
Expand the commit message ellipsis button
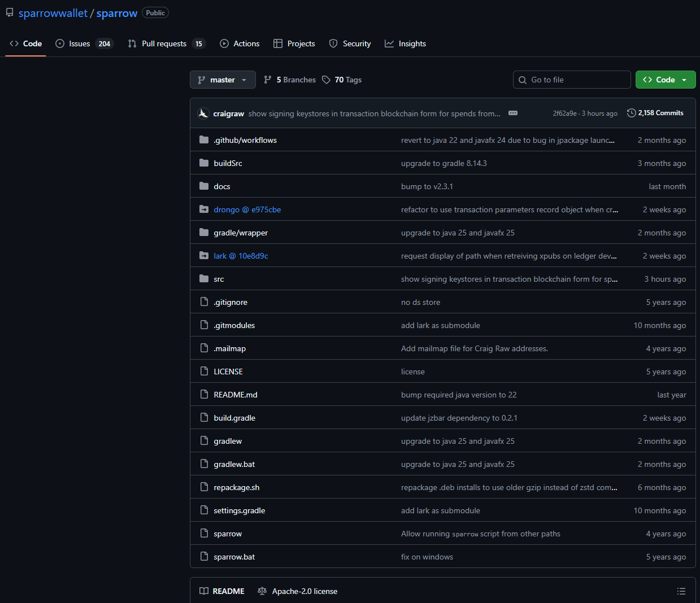click(x=512, y=113)
